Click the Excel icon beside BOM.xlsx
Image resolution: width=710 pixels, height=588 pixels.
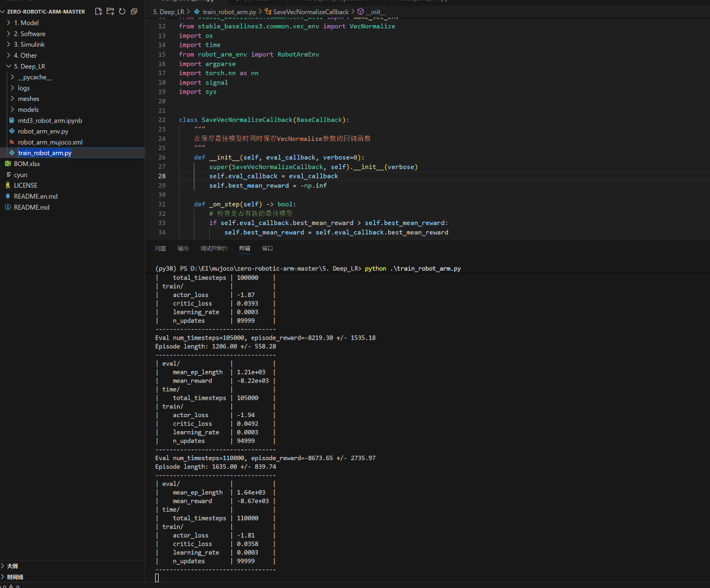pos(8,164)
